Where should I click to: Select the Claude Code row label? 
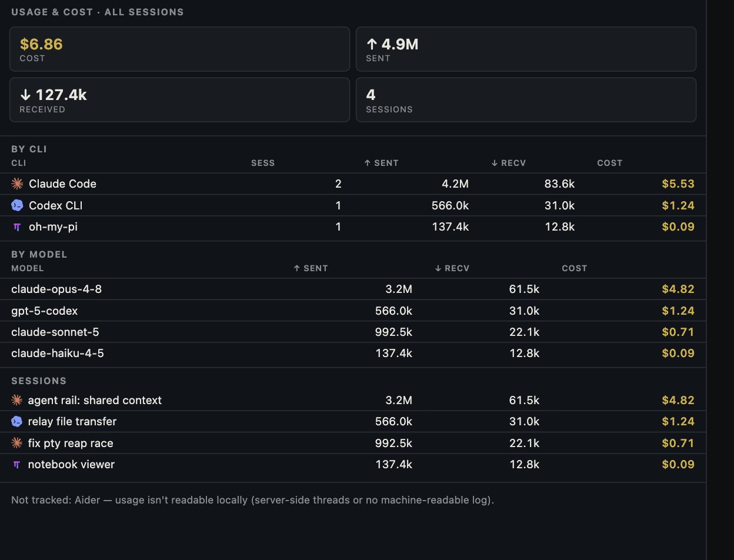(x=62, y=184)
